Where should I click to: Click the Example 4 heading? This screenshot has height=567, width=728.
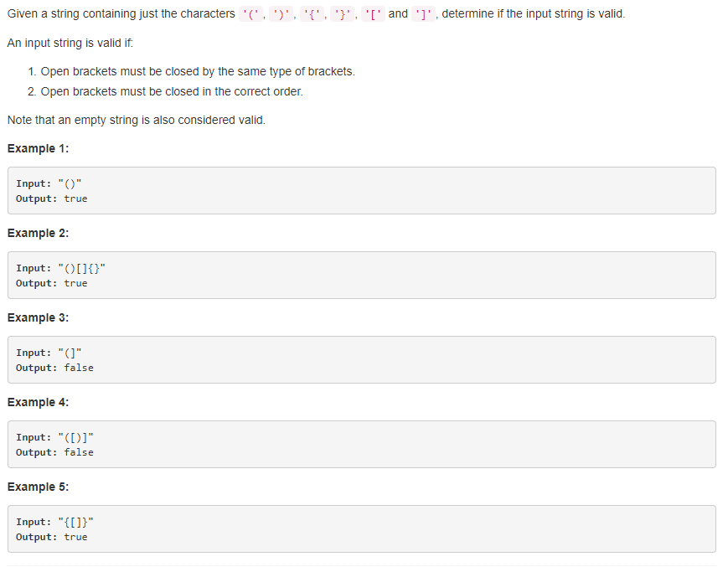coord(38,402)
